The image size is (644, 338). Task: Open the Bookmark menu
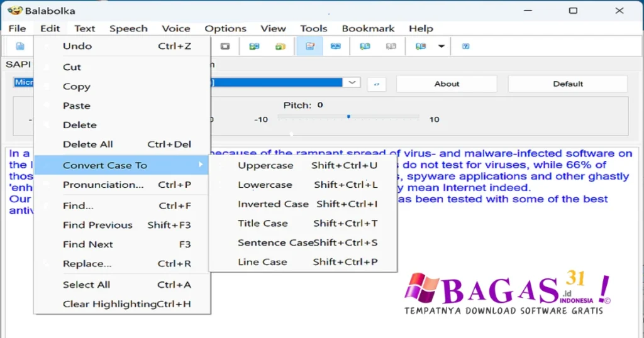click(368, 28)
